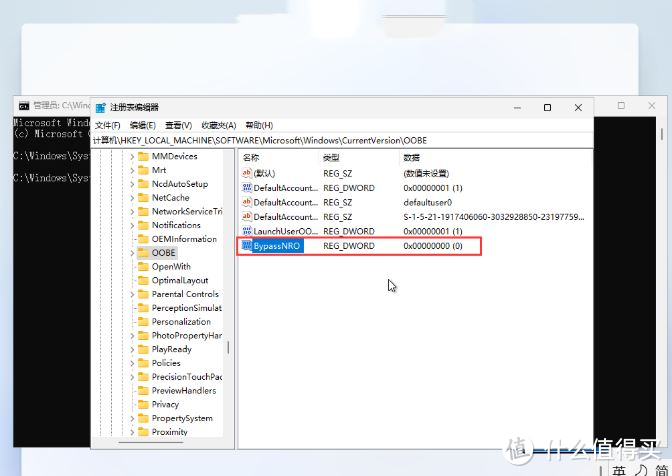
Task: Click the 英 input language indicator
Action: click(619, 470)
